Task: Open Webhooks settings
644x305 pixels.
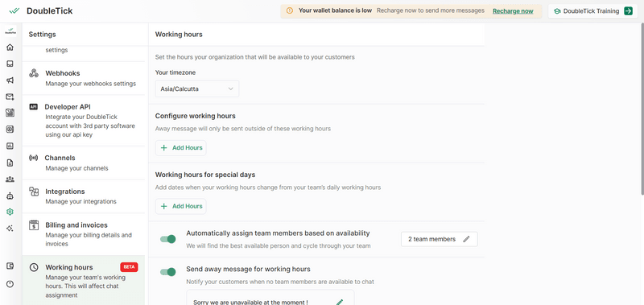Action: (84, 78)
